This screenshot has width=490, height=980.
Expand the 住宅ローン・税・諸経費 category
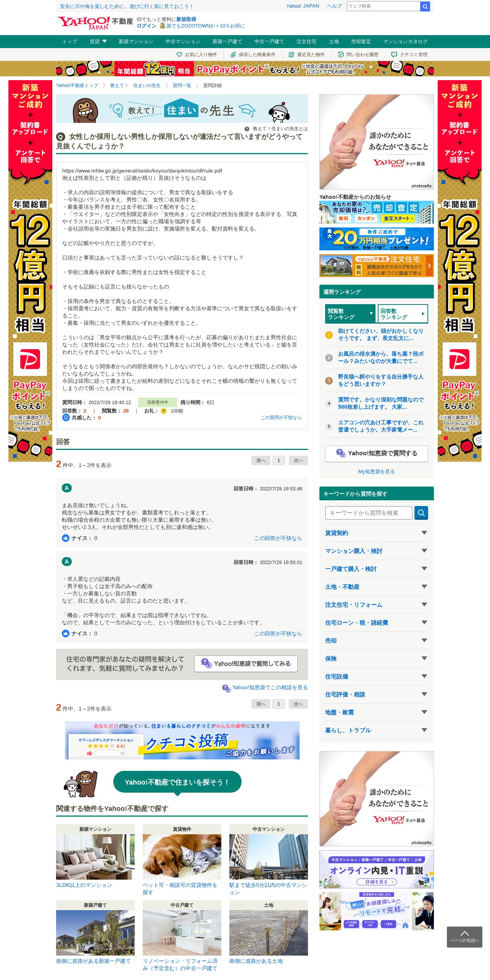[377, 623]
